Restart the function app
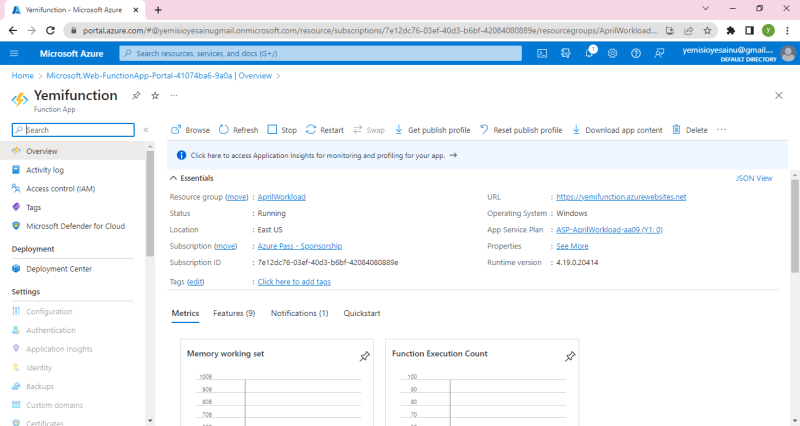Screen dimensions: 800x426 324,130
